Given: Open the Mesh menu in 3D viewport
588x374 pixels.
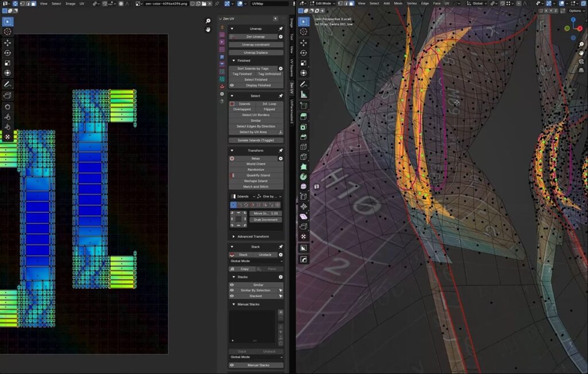Looking at the screenshot, I should (398, 3).
